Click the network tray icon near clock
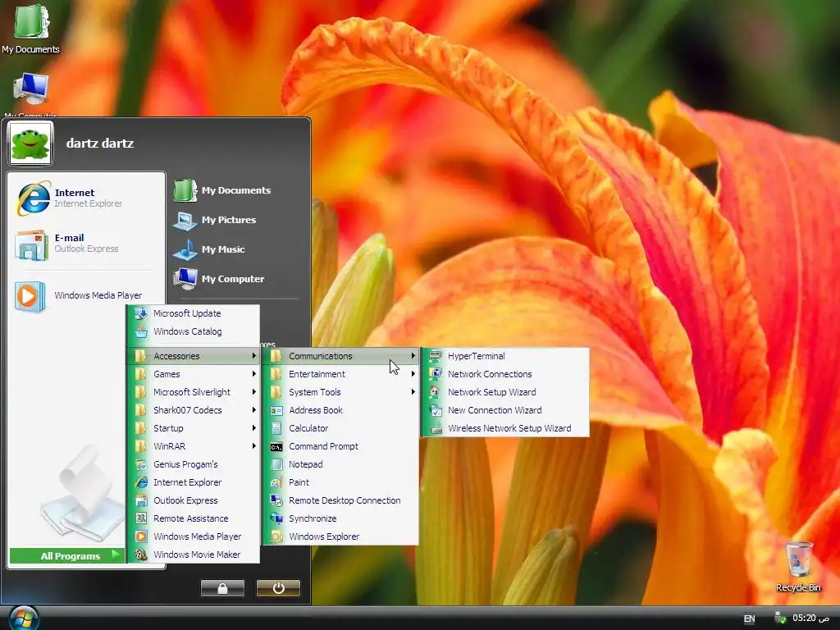 pyautogui.click(x=780, y=619)
